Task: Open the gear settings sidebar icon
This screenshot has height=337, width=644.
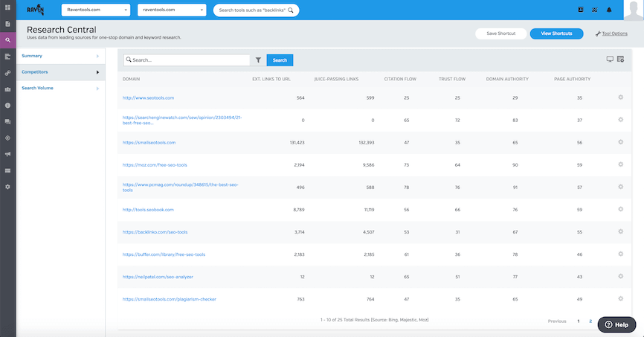Action: point(7,187)
